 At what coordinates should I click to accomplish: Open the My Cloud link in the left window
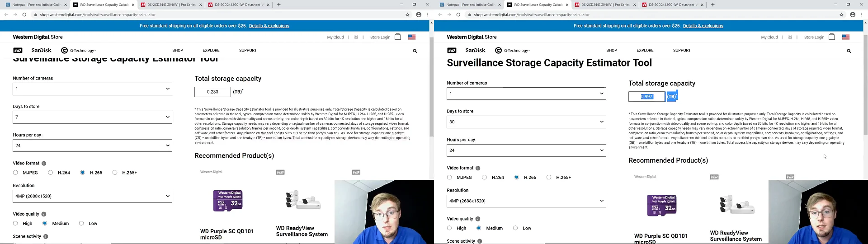(x=335, y=37)
